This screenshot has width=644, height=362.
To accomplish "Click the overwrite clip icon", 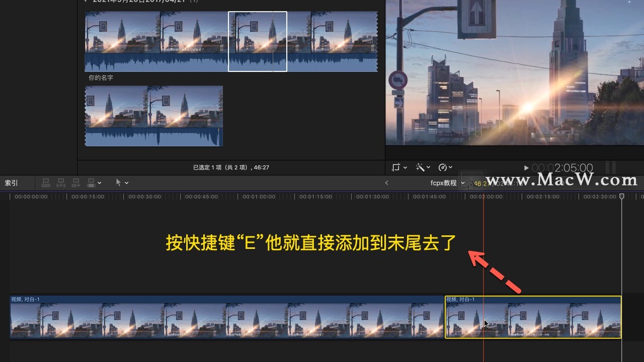I will 91,183.
